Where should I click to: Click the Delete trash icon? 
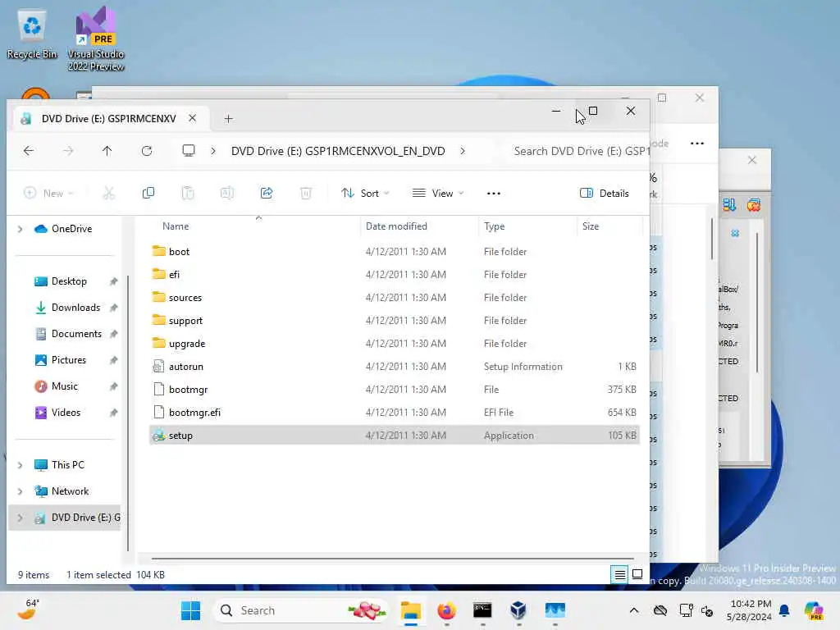tap(305, 193)
